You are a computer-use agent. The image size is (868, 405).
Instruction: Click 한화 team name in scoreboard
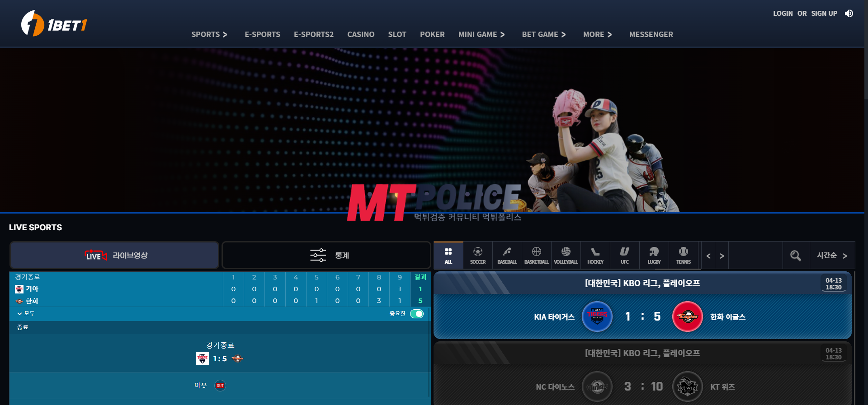32,301
